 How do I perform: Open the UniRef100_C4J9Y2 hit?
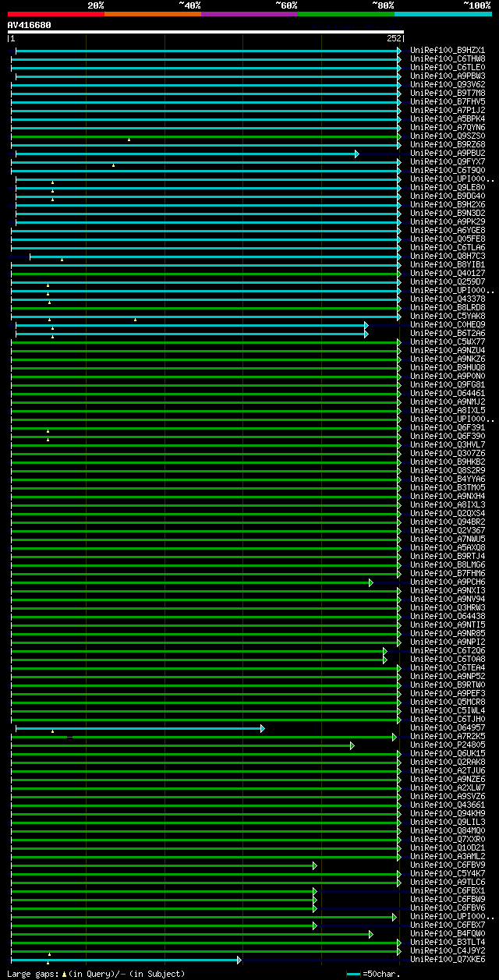tap(448, 951)
